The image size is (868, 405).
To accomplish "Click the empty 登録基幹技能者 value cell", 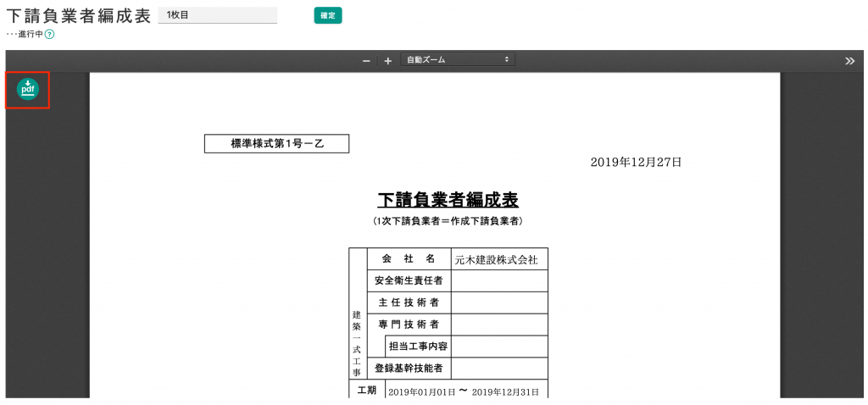I will pyautogui.click(x=499, y=368).
